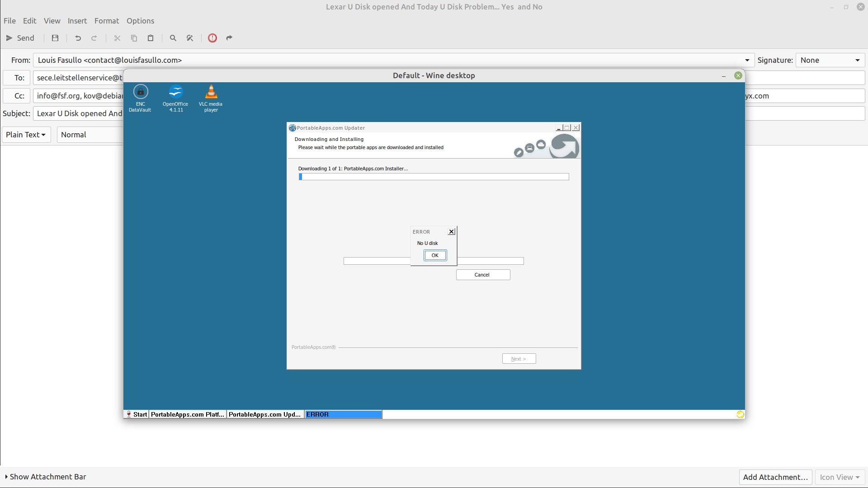Switch to PortableApps.com Upd... taskbar item

265,414
